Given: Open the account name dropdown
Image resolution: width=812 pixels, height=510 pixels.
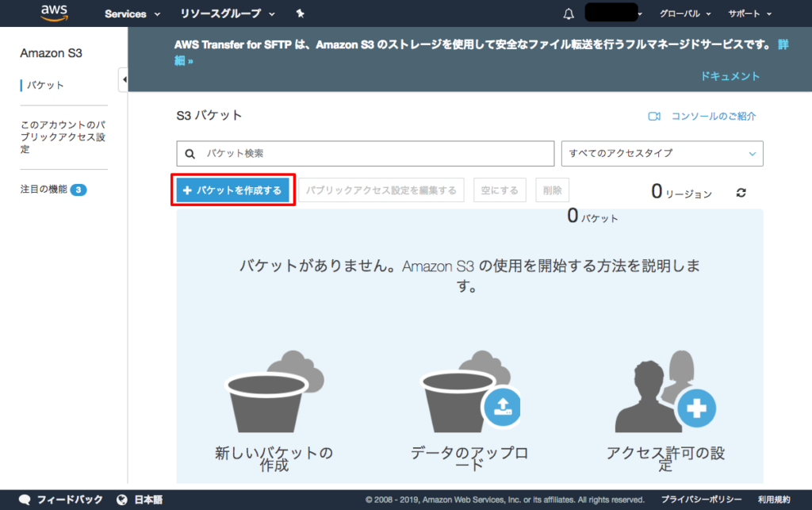Looking at the screenshot, I should tap(614, 13).
